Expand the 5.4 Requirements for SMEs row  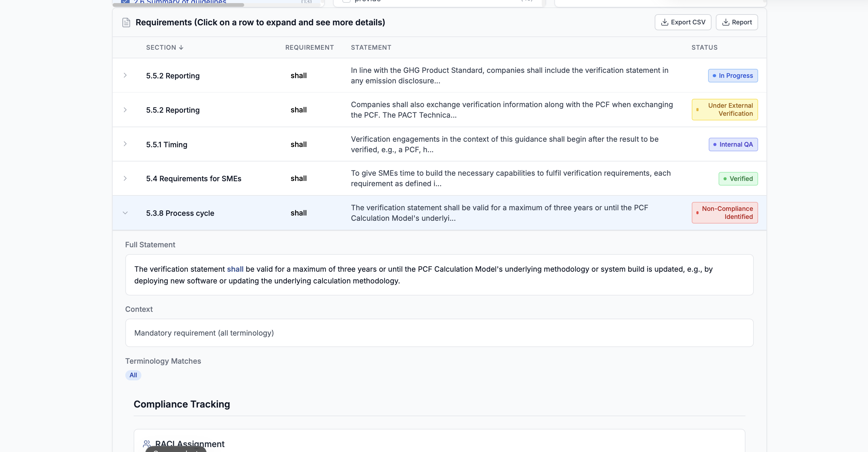[x=125, y=178]
